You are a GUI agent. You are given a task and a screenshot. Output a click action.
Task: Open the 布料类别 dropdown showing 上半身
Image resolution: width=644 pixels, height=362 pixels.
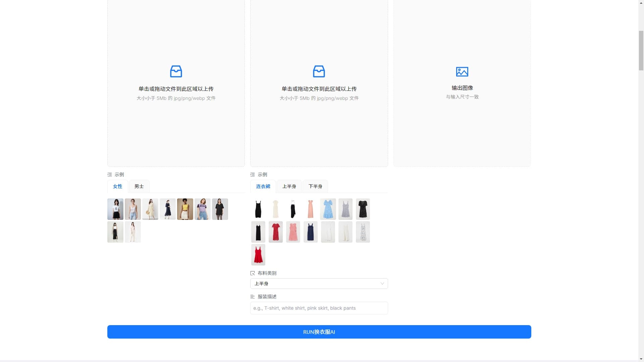point(319,284)
